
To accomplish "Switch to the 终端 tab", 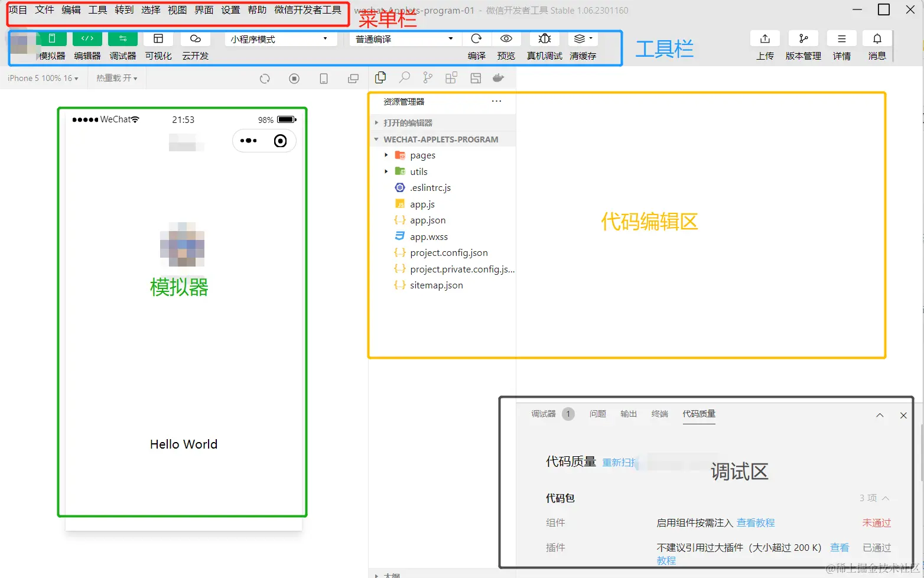I will click(x=660, y=414).
